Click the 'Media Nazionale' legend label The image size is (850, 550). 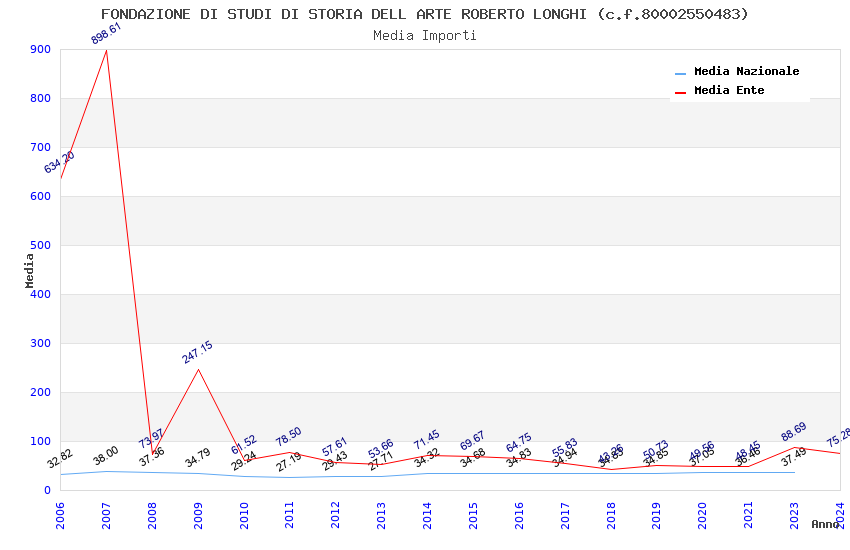746,71
